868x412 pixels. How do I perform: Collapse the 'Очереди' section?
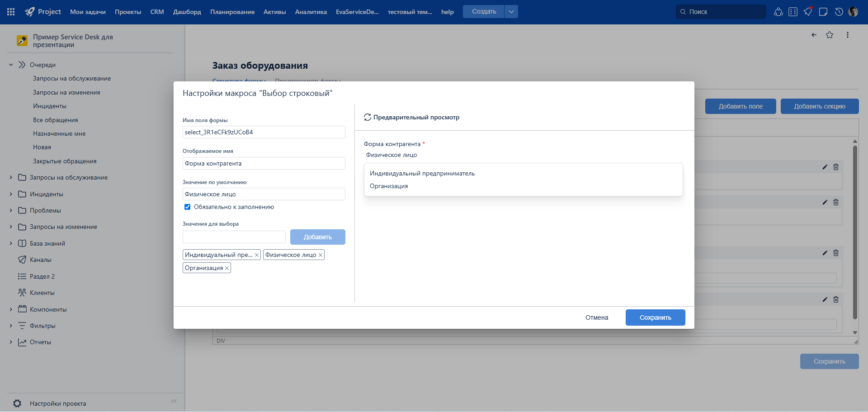11,65
